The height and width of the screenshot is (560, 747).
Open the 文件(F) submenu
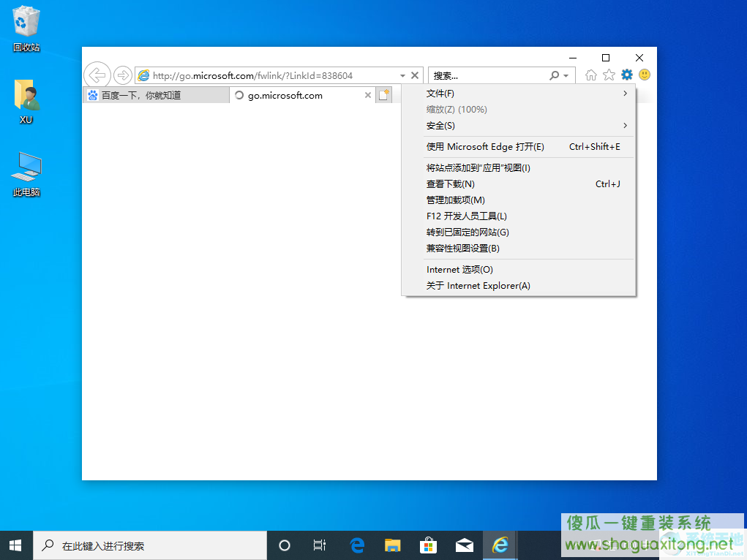coord(519,94)
